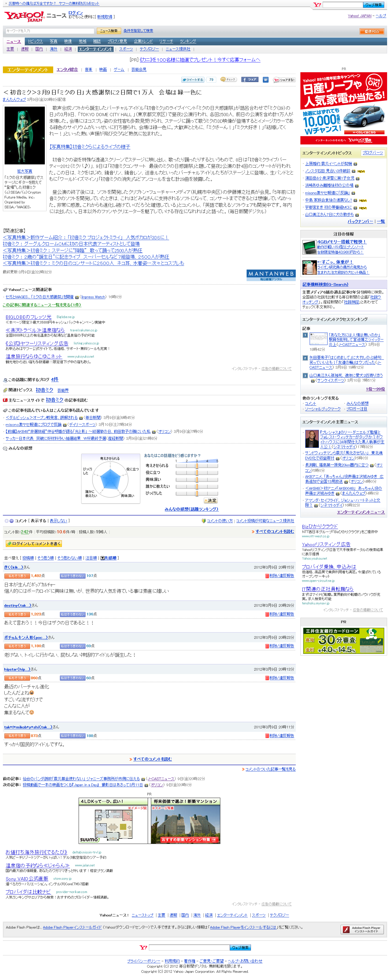390x980 pixels.
Task: Hide comments with 表示しない link
Action: (x=58, y=521)
